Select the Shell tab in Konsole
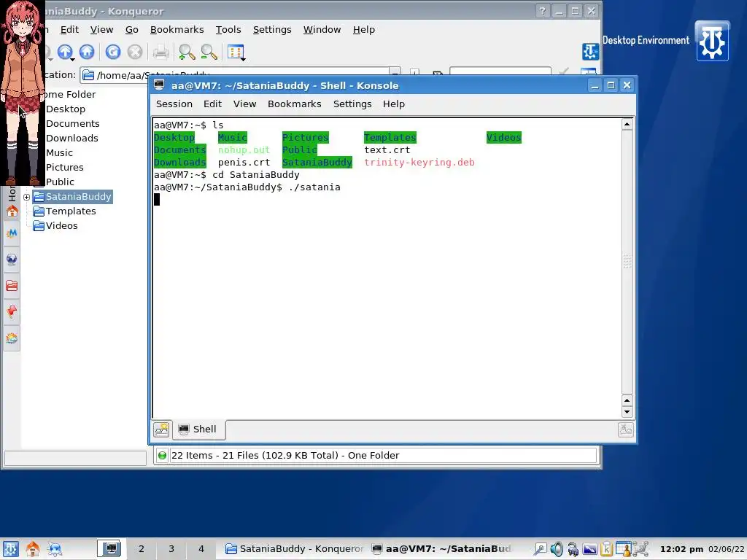The width and height of the screenshot is (747, 560). 198,429
